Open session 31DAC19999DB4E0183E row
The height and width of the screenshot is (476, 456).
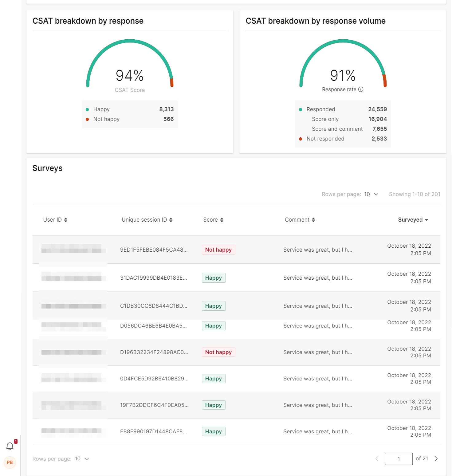coord(153,278)
